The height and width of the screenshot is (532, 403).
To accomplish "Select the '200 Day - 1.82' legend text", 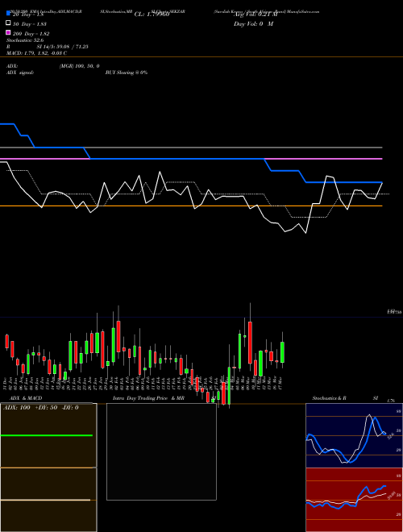I will coord(31,34).
